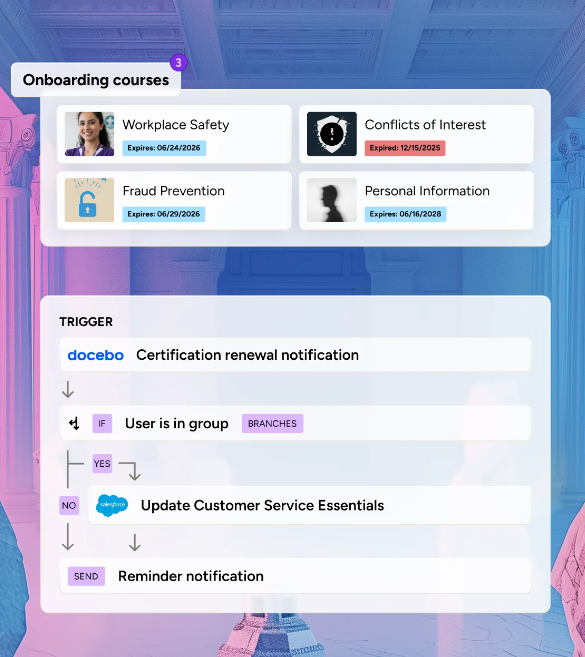Open the Personal Information silhouette thumbnail
Image resolution: width=585 pixels, height=657 pixels.
[331, 200]
